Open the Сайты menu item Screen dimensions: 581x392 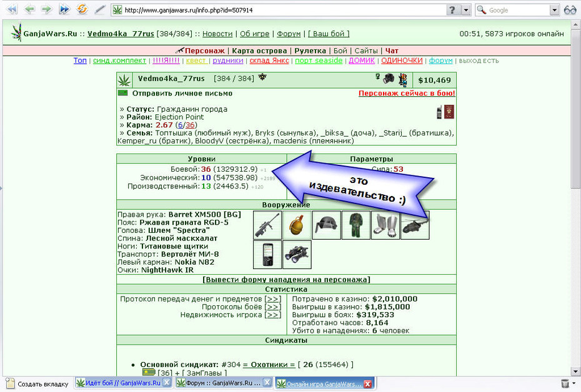point(366,51)
